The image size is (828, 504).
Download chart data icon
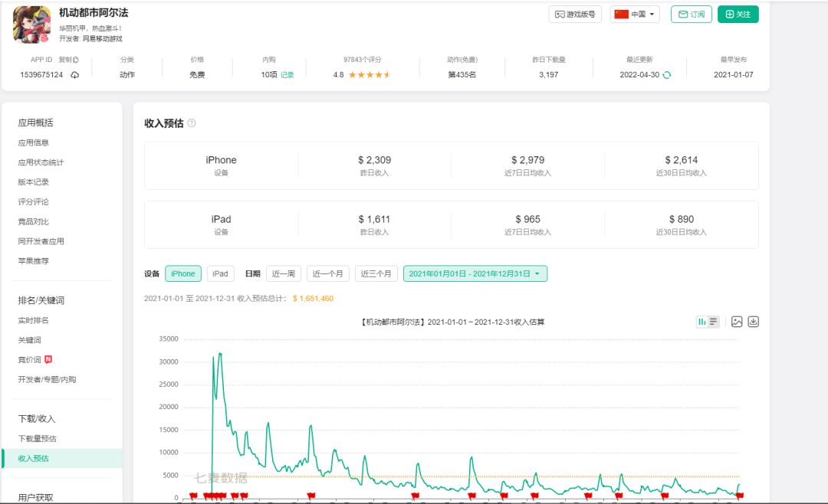[754, 322]
